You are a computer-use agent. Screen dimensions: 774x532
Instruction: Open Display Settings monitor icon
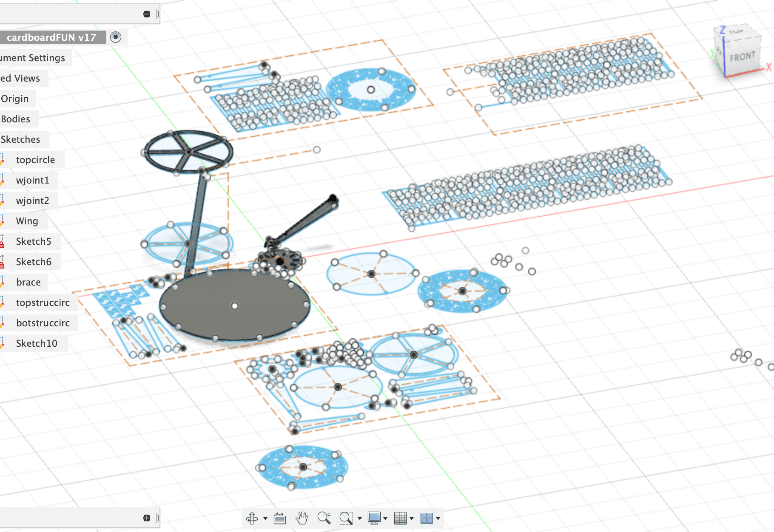coord(374,518)
